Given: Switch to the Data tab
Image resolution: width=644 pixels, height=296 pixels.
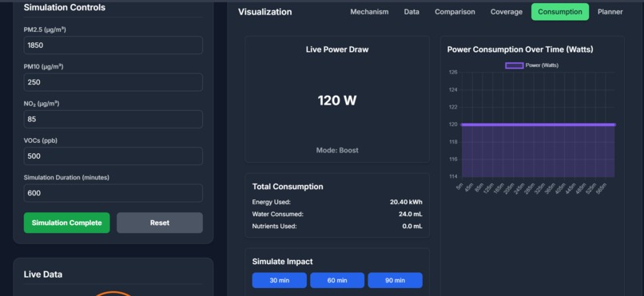Looking at the screenshot, I should pos(411,12).
